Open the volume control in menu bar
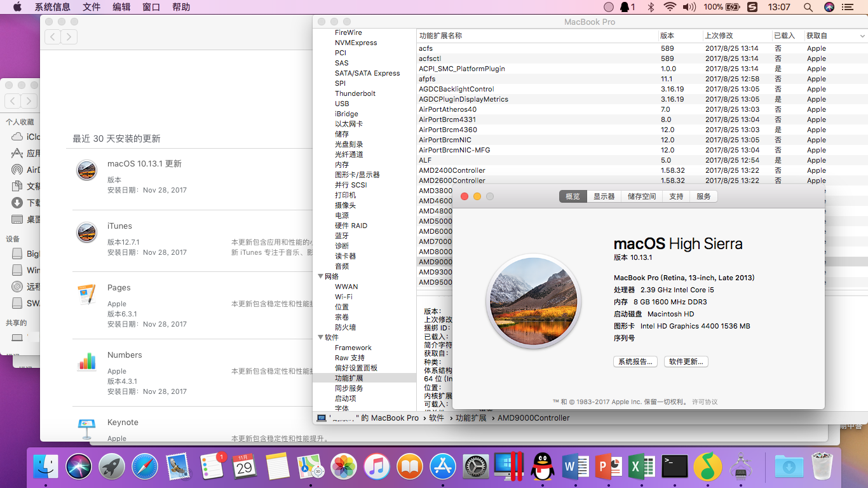Viewport: 868px width, 488px height. pos(689,7)
